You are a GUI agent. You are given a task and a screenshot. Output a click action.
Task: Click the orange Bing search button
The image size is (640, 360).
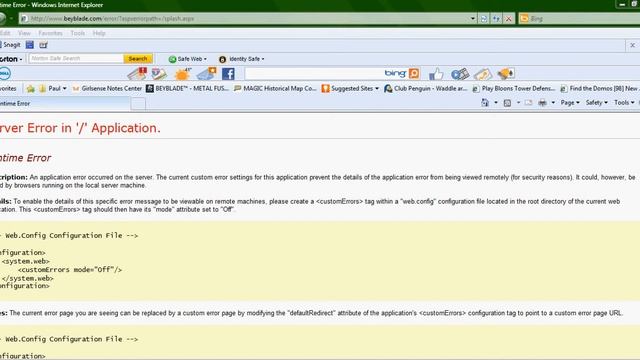[x=414, y=73]
